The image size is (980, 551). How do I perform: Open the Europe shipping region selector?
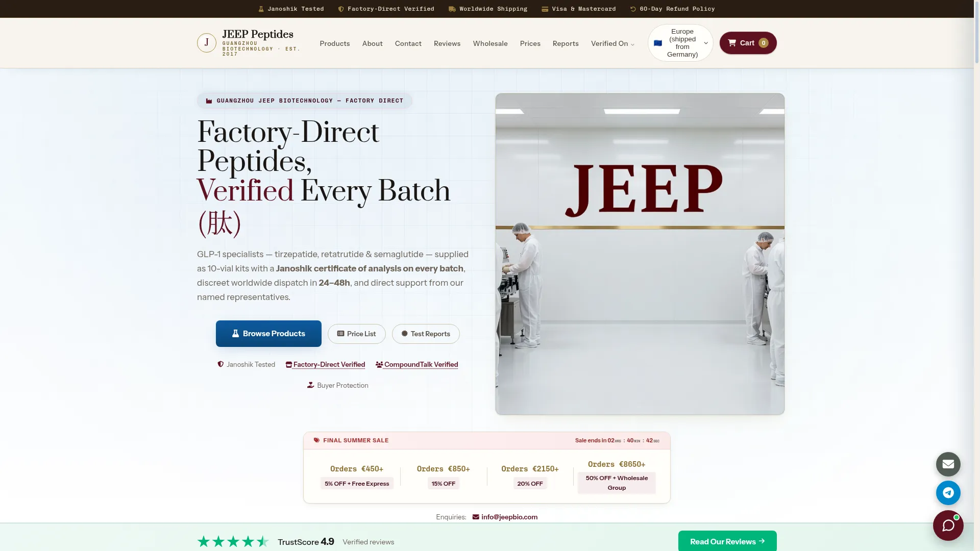click(680, 43)
